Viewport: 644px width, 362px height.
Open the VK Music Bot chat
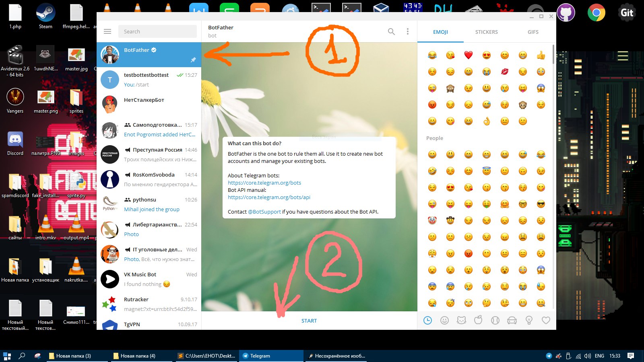(149, 279)
